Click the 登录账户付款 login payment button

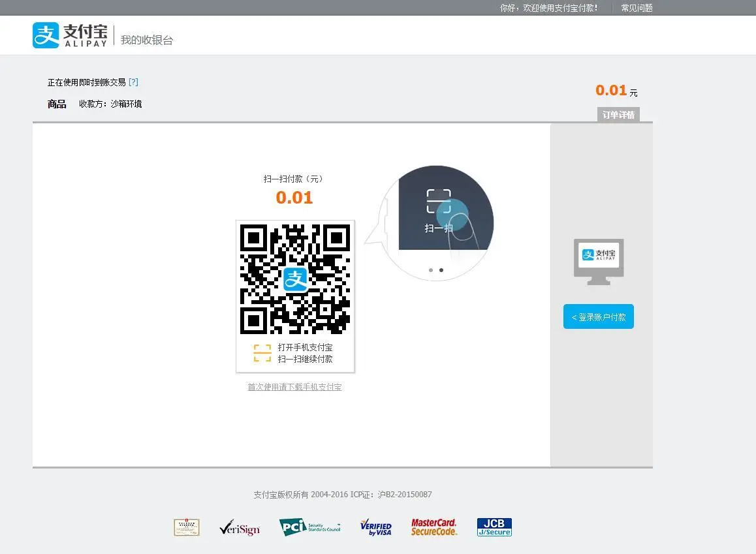(599, 316)
